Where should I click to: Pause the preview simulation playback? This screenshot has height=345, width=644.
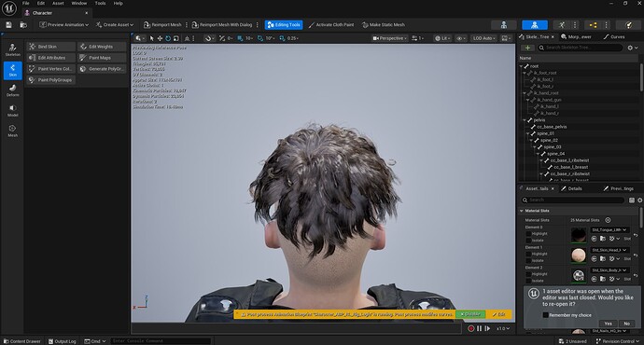(x=480, y=328)
